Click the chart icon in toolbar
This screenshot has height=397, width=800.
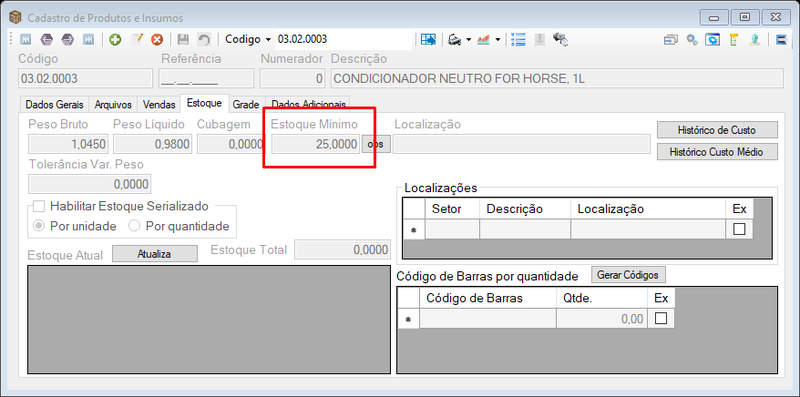483,39
